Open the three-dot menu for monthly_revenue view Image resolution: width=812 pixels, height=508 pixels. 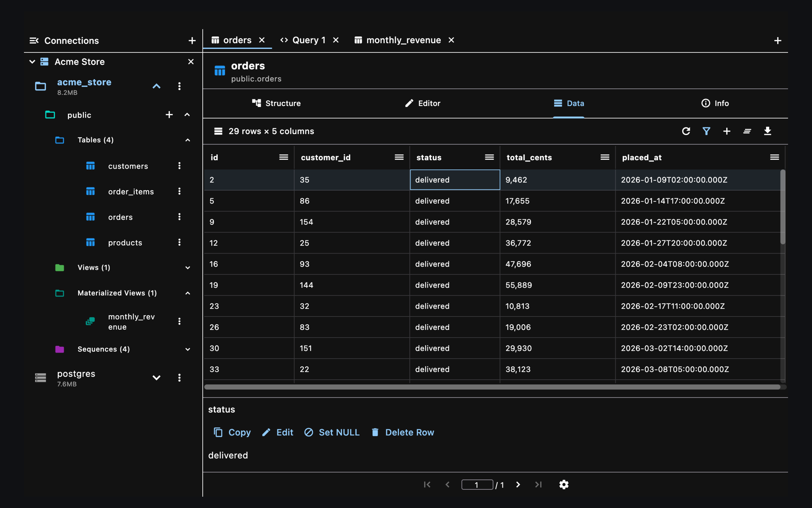pyautogui.click(x=179, y=321)
